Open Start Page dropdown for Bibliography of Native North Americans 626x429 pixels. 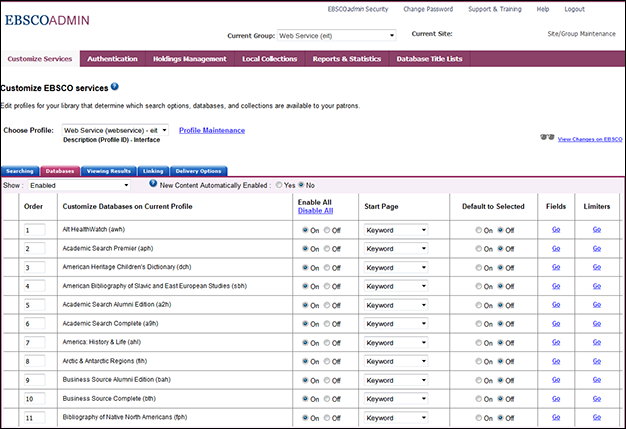(x=396, y=418)
